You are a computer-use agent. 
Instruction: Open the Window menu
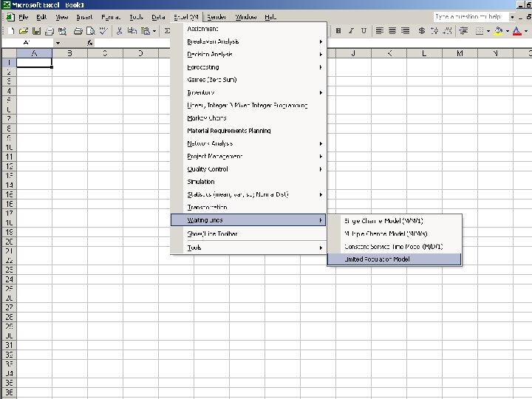tap(246, 17)
